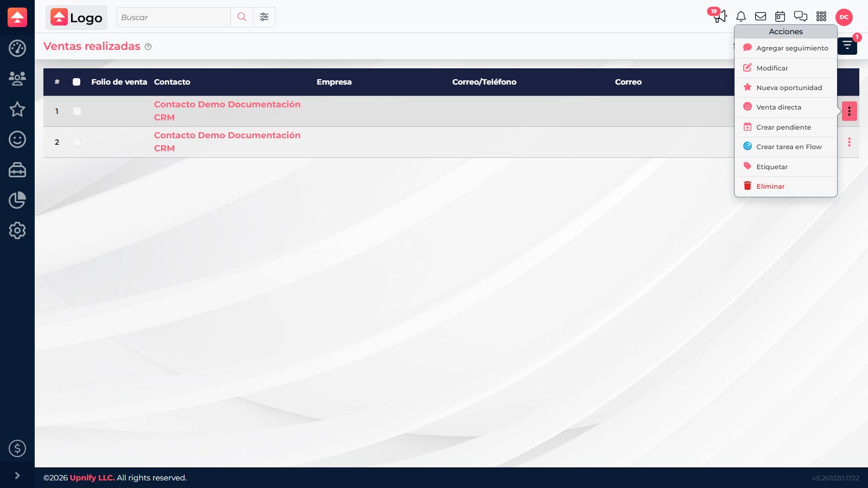The image size is (868, 488).
Task: Open Contacto Demo Documentación CRM link in row 2
Action: [x=227, y=142]
